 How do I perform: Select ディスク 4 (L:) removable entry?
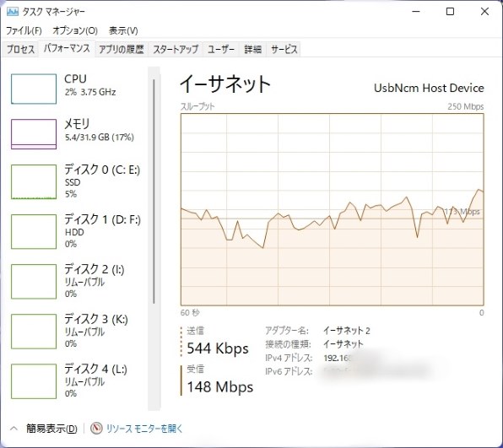76,381
